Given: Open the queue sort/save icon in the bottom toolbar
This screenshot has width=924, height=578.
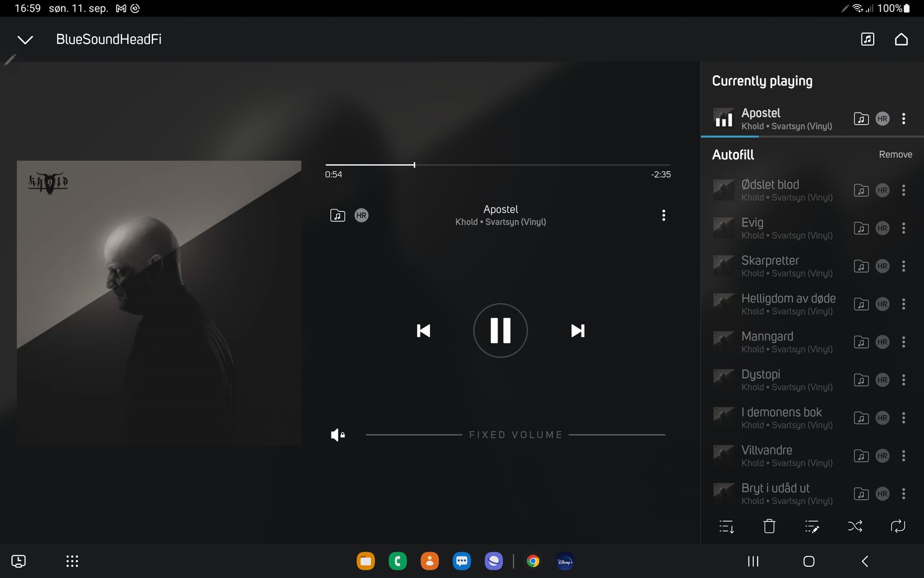Looking at the screenshot, I should [x=726, y=527].
